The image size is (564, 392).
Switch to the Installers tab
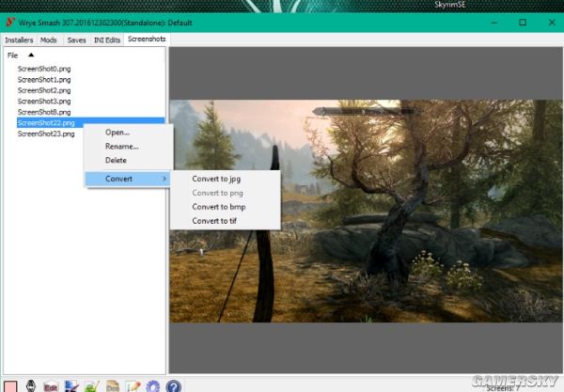tap(19, 40)
